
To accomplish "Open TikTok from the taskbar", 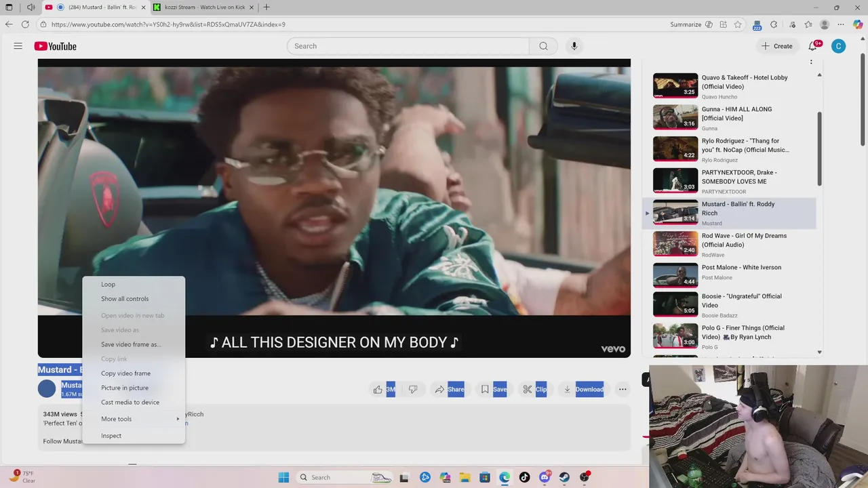I will tap(524, 477).
